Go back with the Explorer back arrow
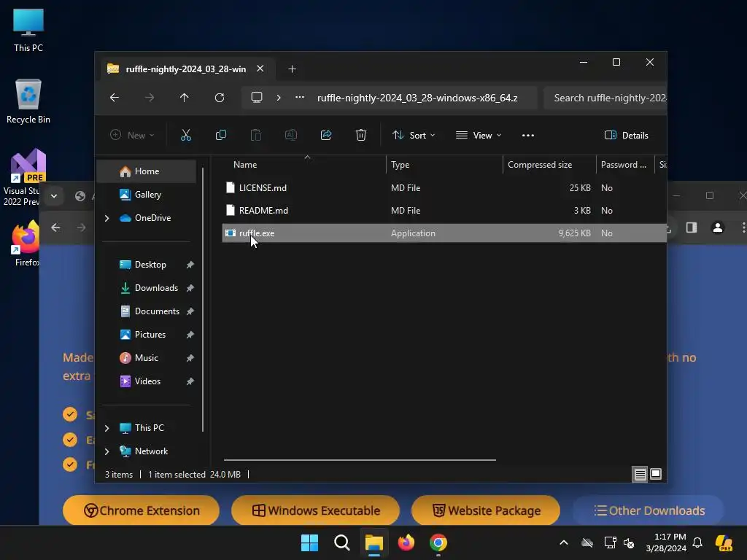This screenshot has height=560, width=747. [x=115, y=98]
